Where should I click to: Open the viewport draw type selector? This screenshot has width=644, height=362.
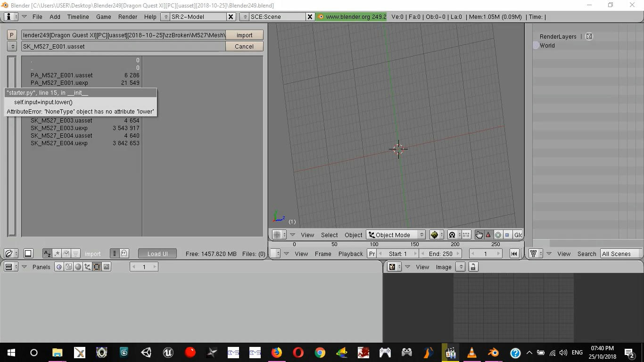point(436,235)
